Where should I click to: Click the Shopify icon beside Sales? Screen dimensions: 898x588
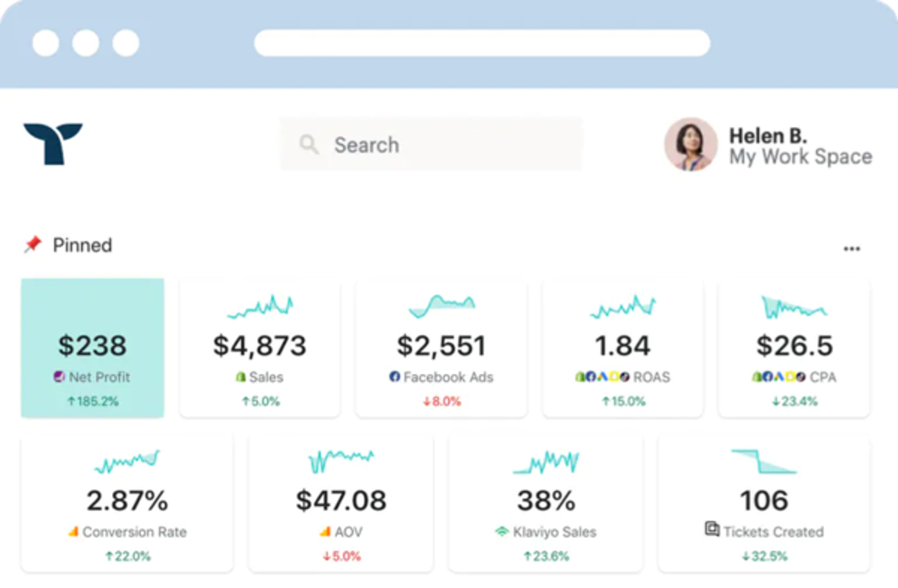(x=240, y=377)
